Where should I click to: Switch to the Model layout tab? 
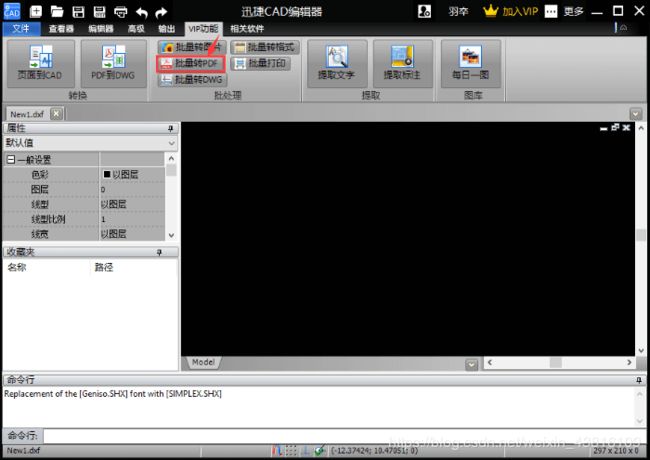tap(204, 363)
